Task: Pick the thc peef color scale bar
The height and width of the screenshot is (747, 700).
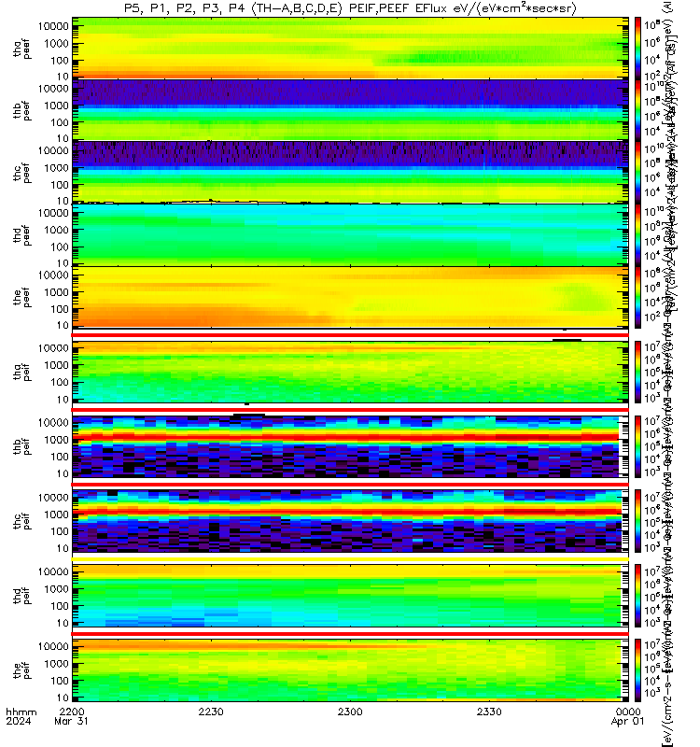Action: [x=637, y=173]
